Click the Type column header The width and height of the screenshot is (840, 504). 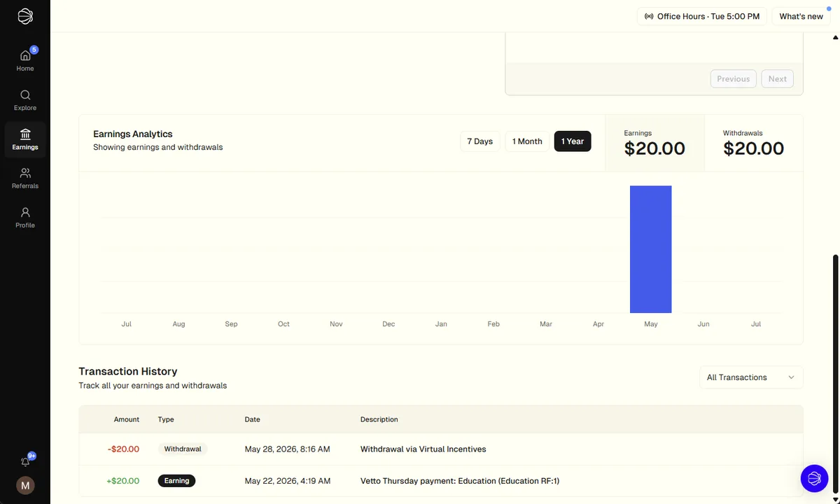tap(166, 419)
